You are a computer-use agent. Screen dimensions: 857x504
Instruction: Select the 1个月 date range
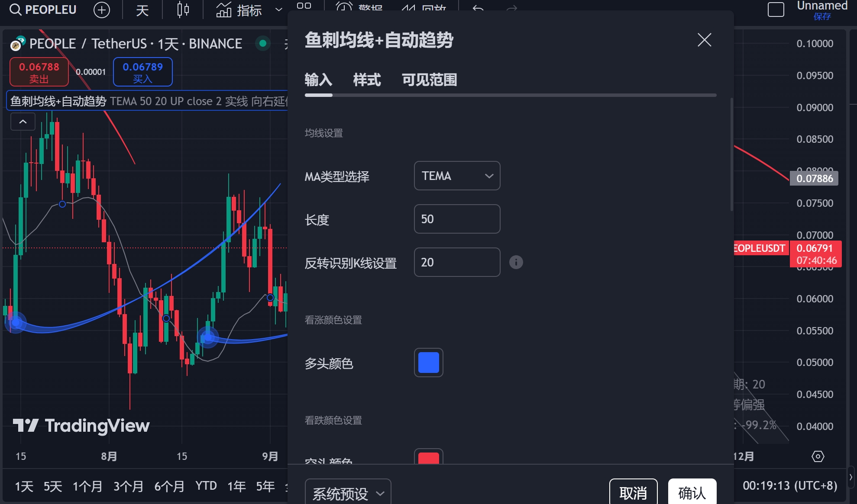[x=87, y=486]
